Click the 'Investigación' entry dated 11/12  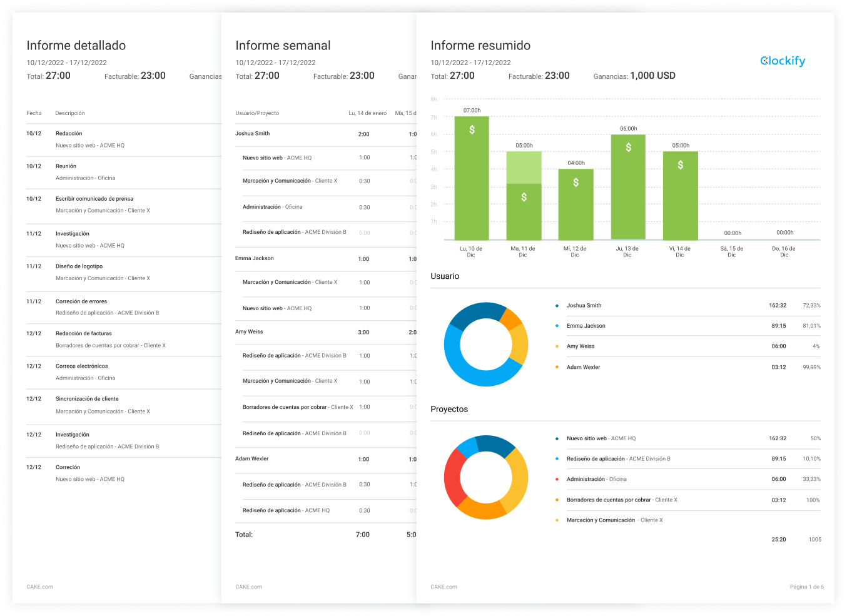click(x=73, y=234)
